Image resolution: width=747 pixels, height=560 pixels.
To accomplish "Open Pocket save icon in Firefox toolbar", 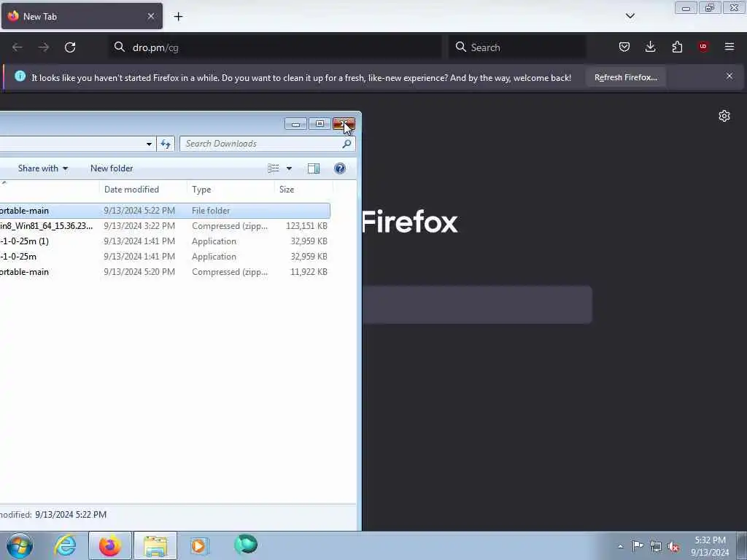I will (x=624, y=47).
